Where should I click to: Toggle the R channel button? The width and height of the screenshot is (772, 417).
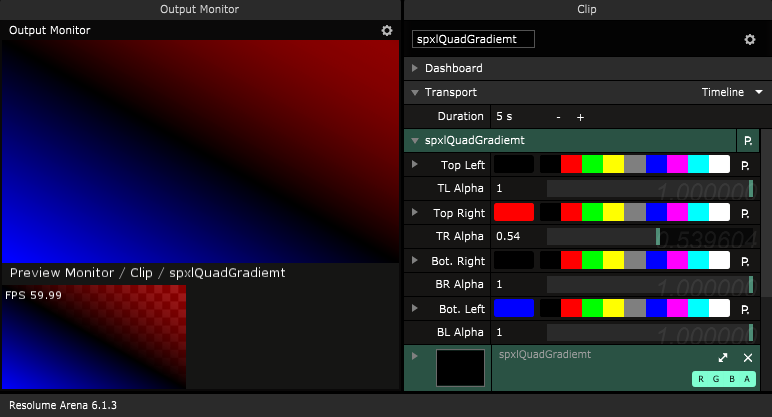[702, 379]
